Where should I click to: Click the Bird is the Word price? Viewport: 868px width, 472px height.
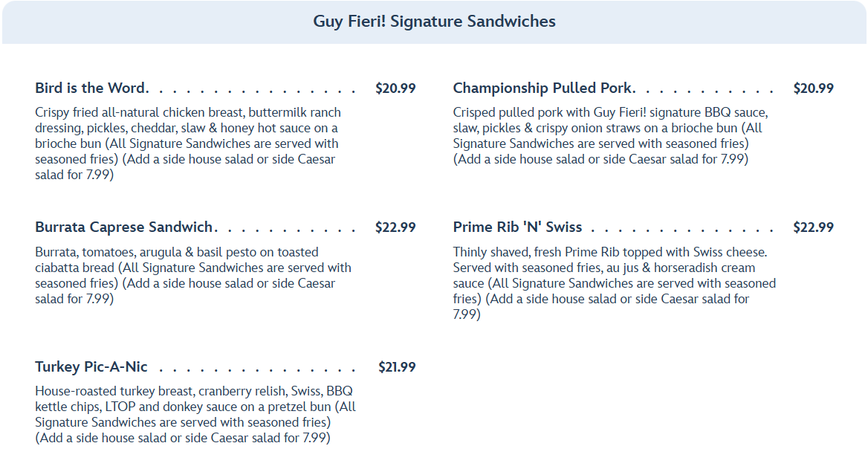pos(395,88)
